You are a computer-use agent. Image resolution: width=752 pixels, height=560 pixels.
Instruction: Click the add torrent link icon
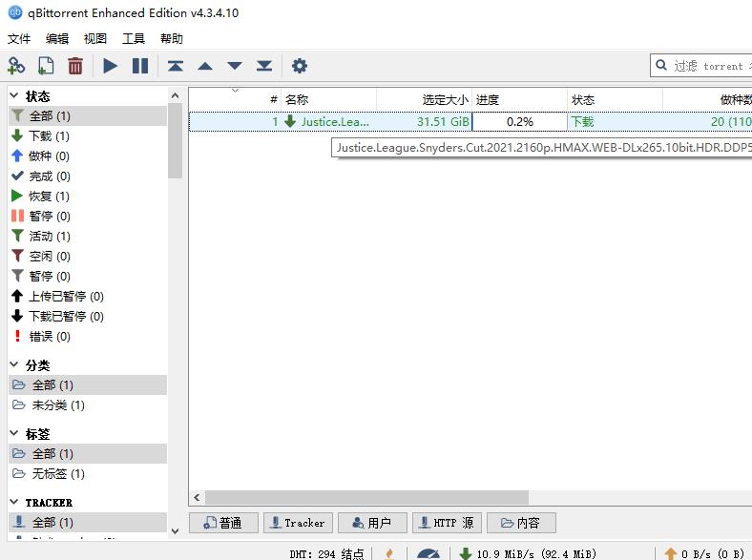coord(16,66)
